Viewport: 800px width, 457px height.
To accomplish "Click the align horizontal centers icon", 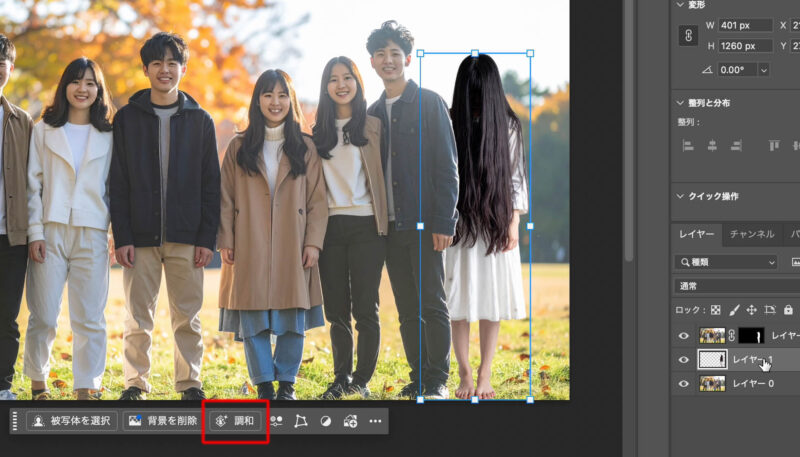I will tap(712, 146).
